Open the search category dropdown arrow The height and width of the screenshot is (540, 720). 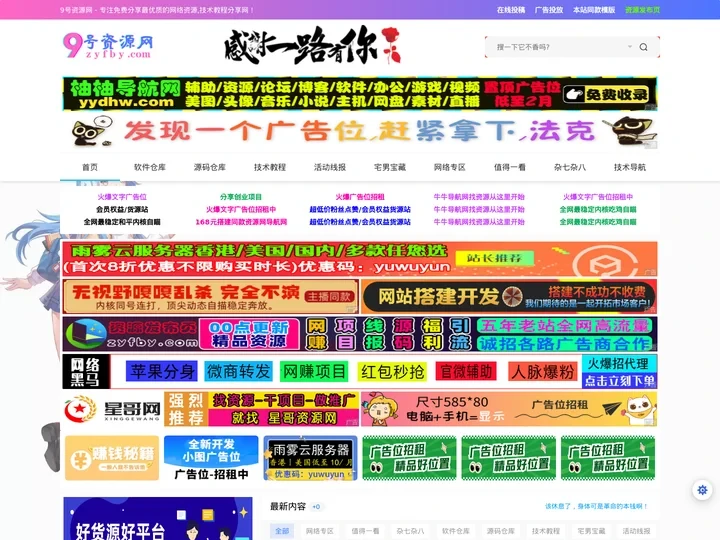pyautogui.click(x=630, y=47)
